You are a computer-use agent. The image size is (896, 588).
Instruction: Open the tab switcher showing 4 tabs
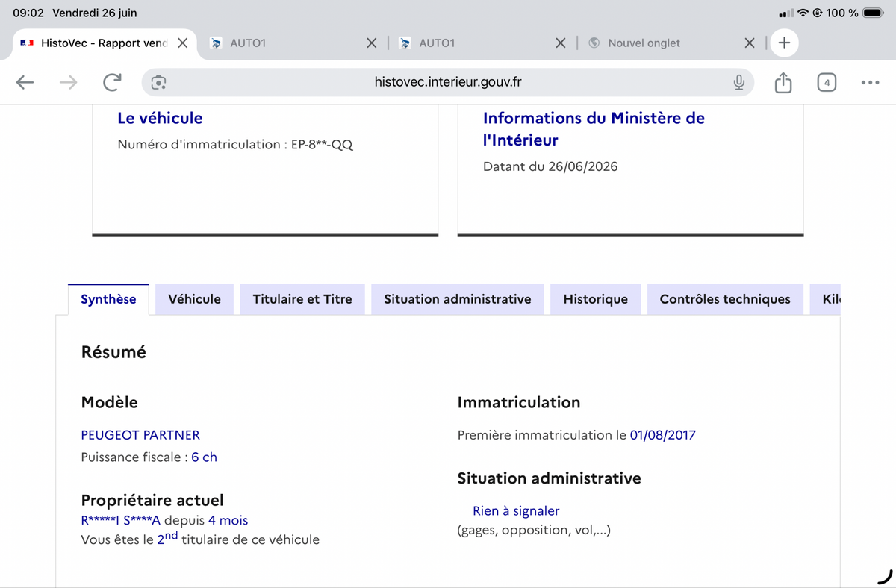(827, 82)
